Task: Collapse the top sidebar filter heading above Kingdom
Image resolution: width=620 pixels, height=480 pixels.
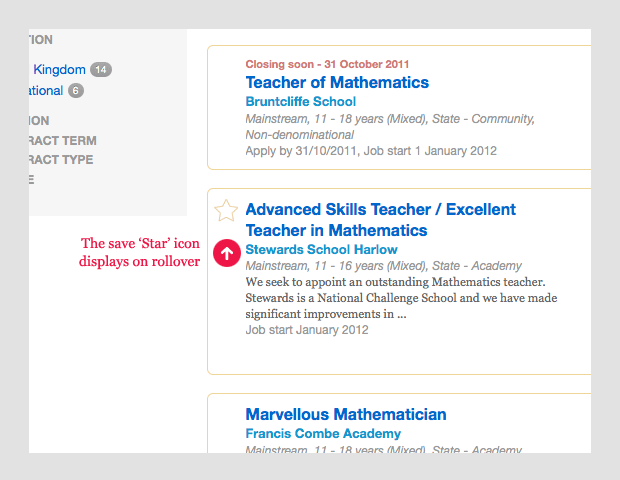Action: click(41, 40)
